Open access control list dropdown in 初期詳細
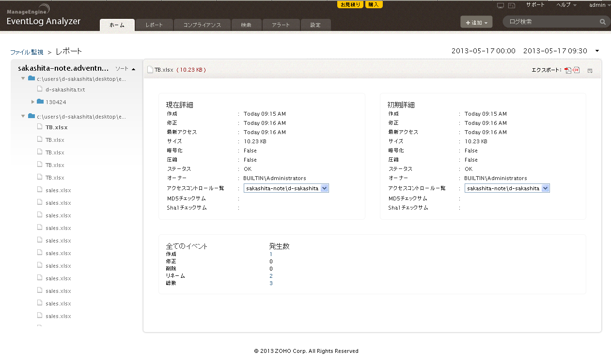The height and width of the screenshot is (364, 611). pos(546,188)
